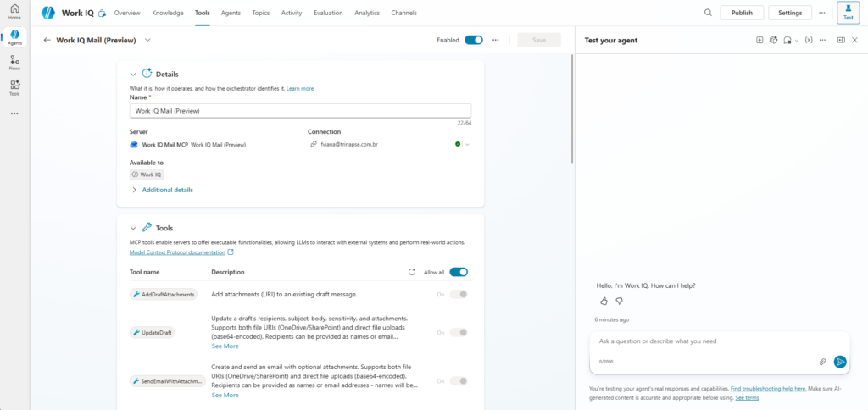Open more sidebar options ellipsis
868x410 pixels.
click(x=14, y=114)
